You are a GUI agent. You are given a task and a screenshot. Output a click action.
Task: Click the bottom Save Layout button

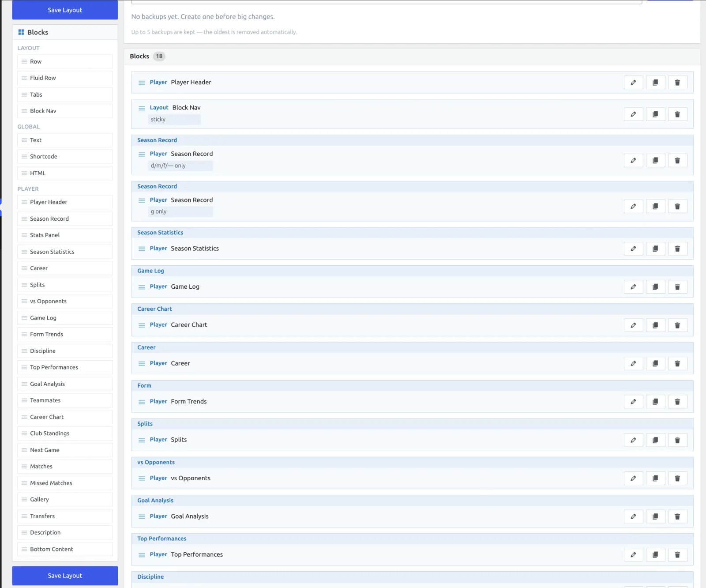pyautogui.click(x=65, y=576)
